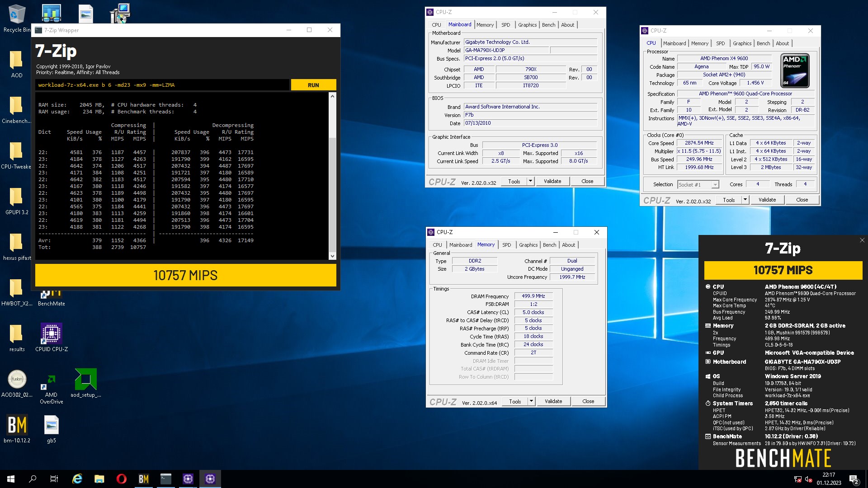This screenshot has width=868, height=488.
Task: Switch to CPU tab in Mainboard CPU-Z window
Action: pos(436,25)
